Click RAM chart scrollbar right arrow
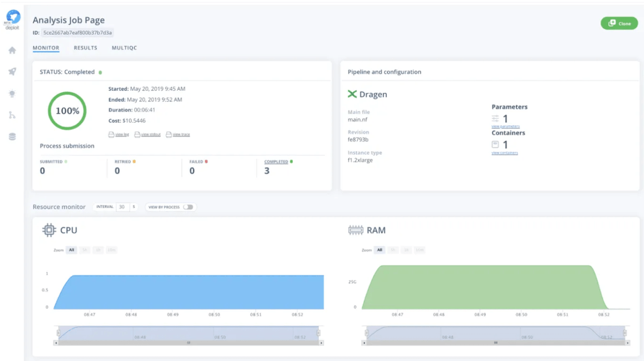Image resolution: width=644 pixels, height=361 pixels. pos(628,342)
